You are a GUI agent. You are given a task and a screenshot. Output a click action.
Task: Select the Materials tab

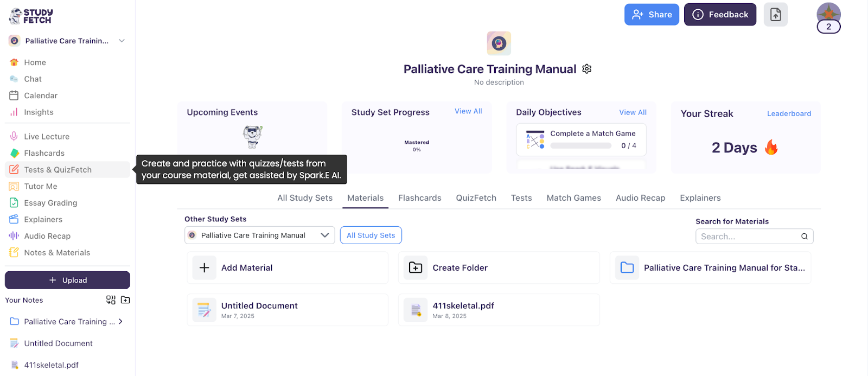(x=365, y=198)
